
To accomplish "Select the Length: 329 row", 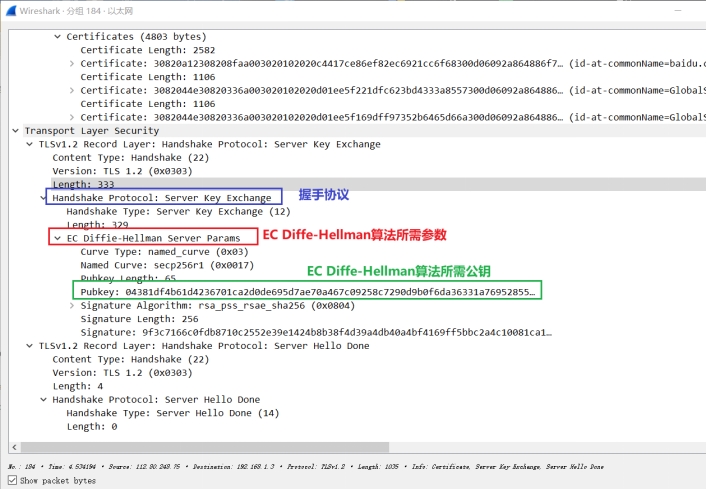I will point(97,224).
